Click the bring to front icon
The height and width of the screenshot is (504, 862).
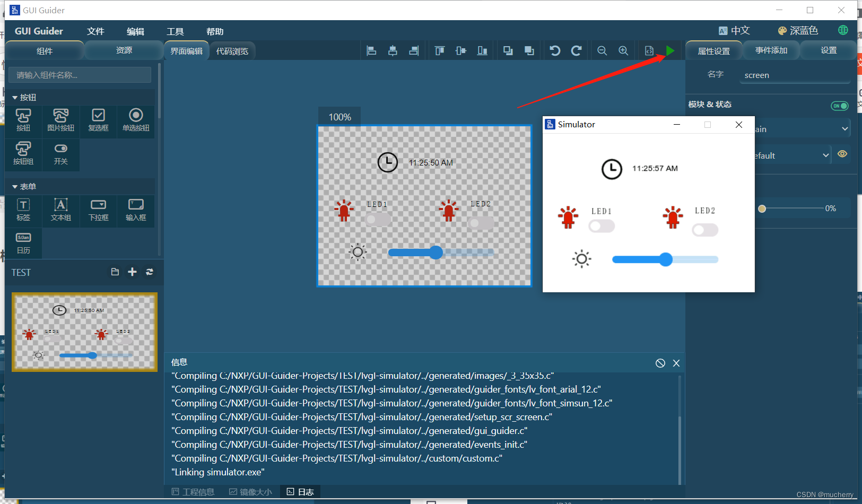(x=529, y=51)
